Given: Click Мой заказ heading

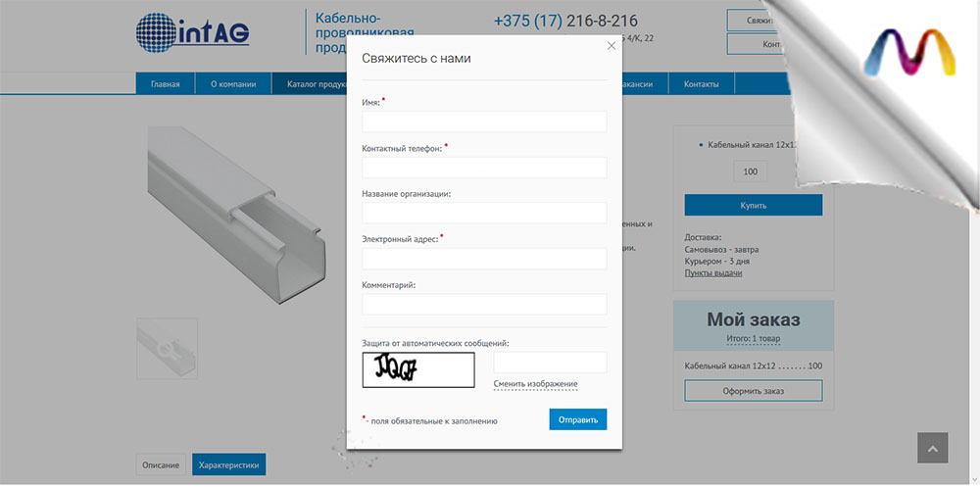Looking at the screenshot, I should pos(753,319).
